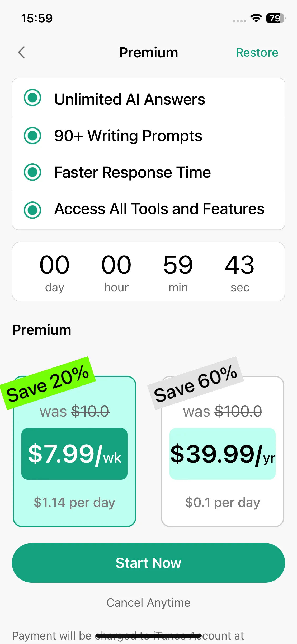Image resolution: width=297 pixels, height=644 pixels.
Task: Tap the Save 60% badge
Action: tap(195, 383)
